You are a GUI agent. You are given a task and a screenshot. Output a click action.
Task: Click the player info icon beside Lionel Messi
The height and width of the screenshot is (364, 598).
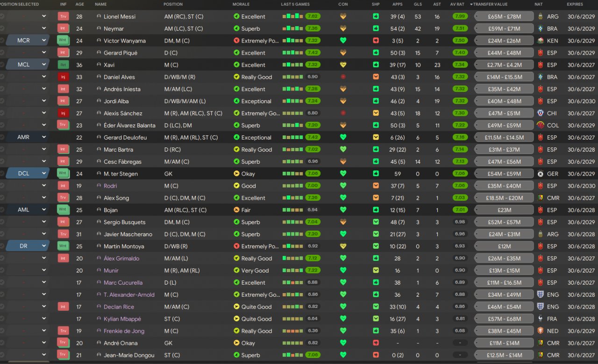click(99, 16)
